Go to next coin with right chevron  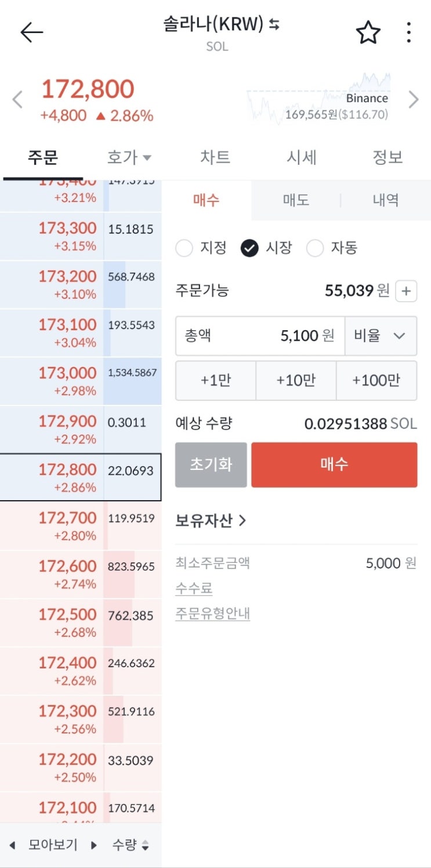tap(413, 100)
